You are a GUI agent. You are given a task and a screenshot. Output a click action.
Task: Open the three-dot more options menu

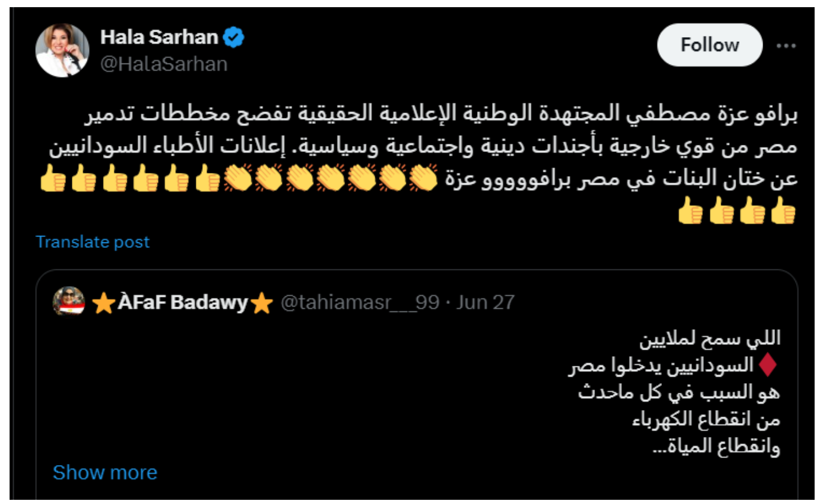(785, 45)
